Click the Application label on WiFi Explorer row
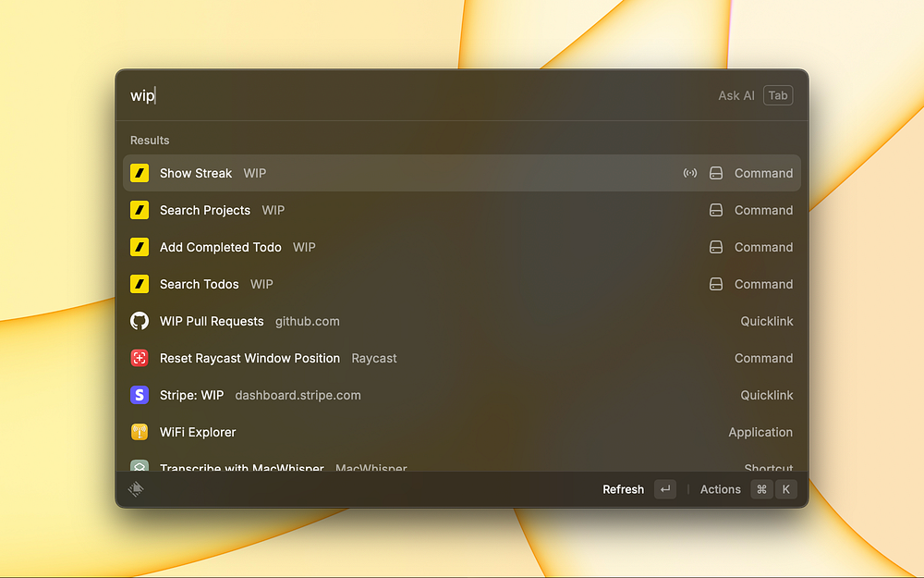 (x=760, y=432)
